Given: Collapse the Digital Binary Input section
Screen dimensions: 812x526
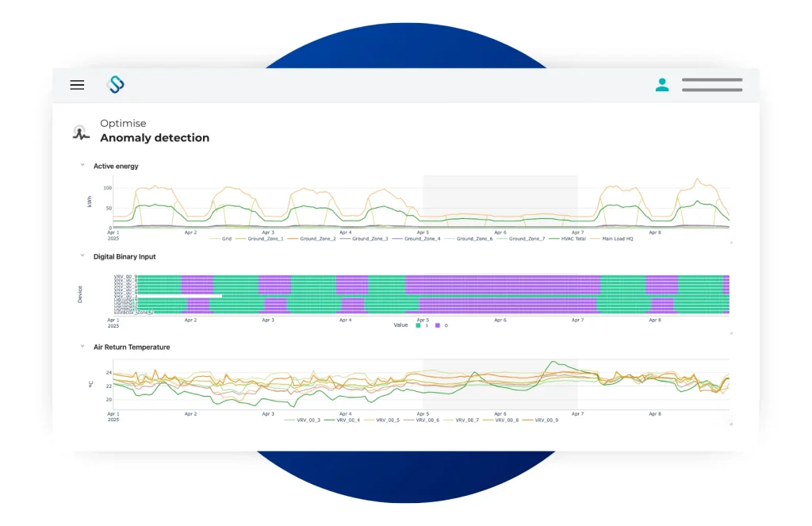Looking at the screenshot, I should pyautogui.click(x=81, y=256).
